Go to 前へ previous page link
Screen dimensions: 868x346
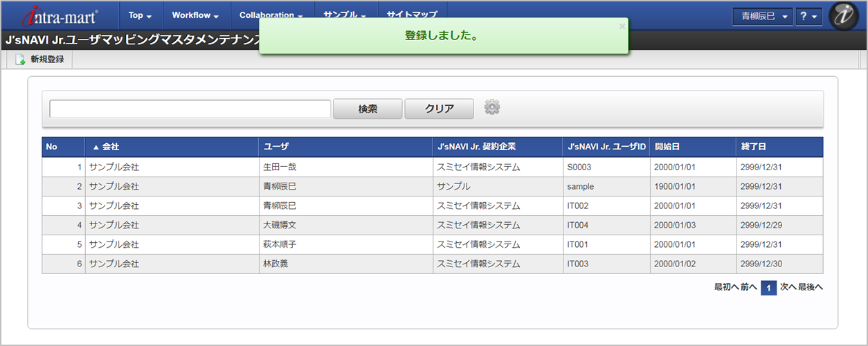point(748,287)
